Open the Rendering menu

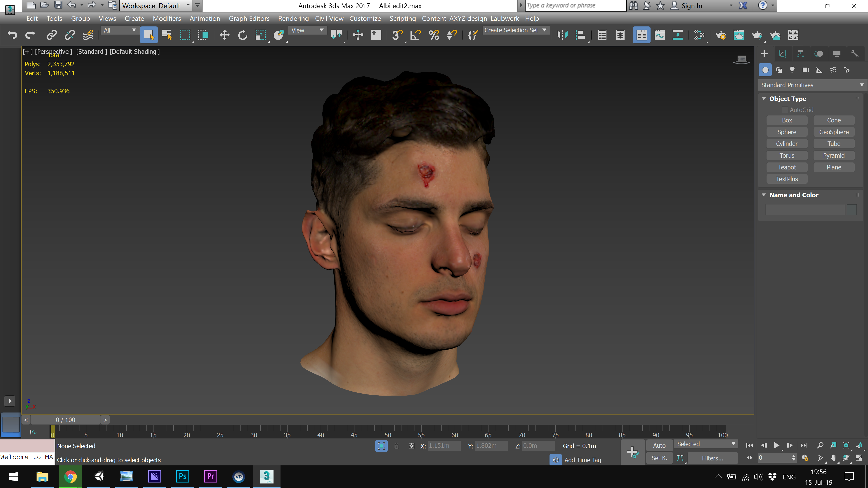[293, 19]
